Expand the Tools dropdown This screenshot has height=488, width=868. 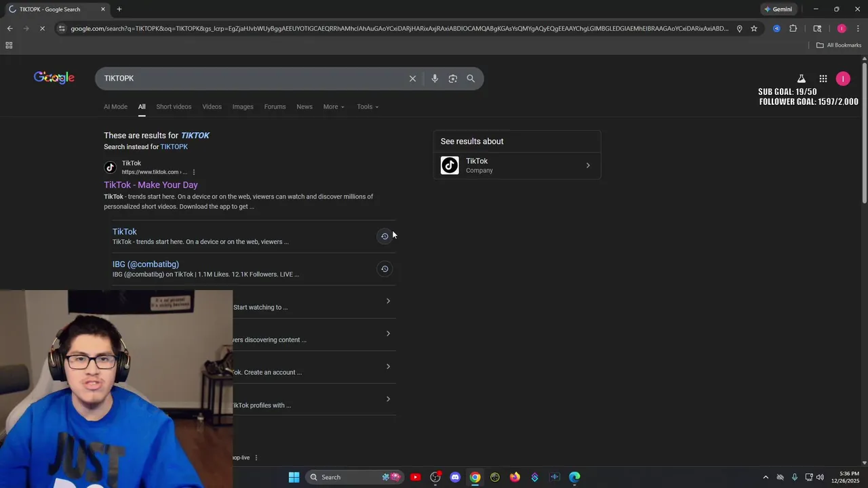coord(368,106)
